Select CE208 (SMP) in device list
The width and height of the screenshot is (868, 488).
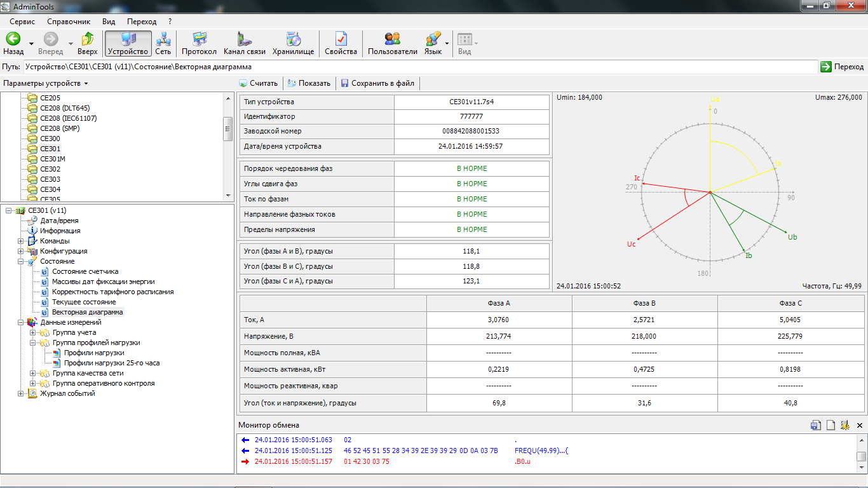pos(59,128)
